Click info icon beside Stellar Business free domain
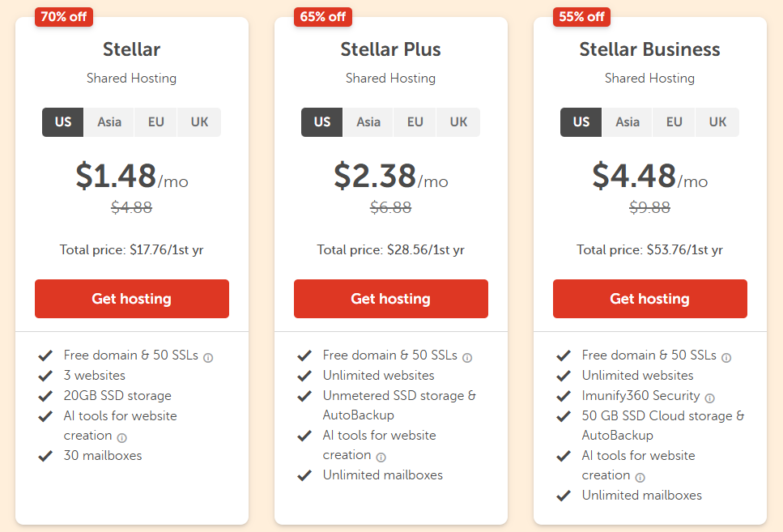Screen dimensions: 783x532 [x=726, y=357]
